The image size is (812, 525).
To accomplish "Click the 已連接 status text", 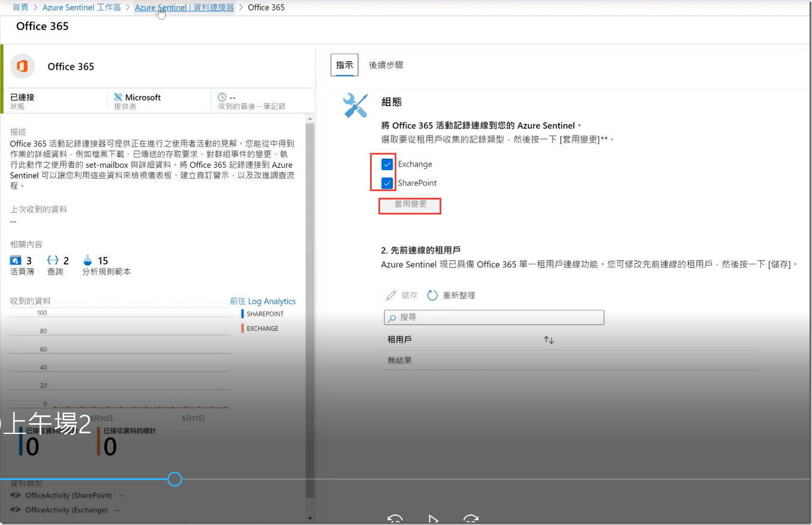I will 22,97.
